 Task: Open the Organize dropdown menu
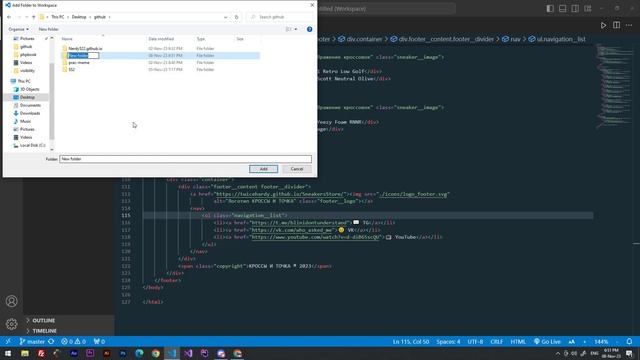coord(18,29)
